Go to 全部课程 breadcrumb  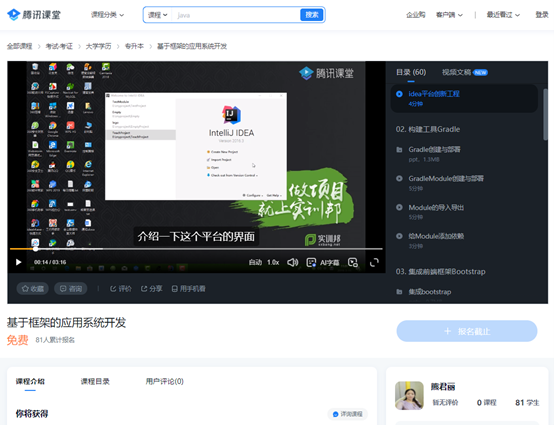pos(19,46)
